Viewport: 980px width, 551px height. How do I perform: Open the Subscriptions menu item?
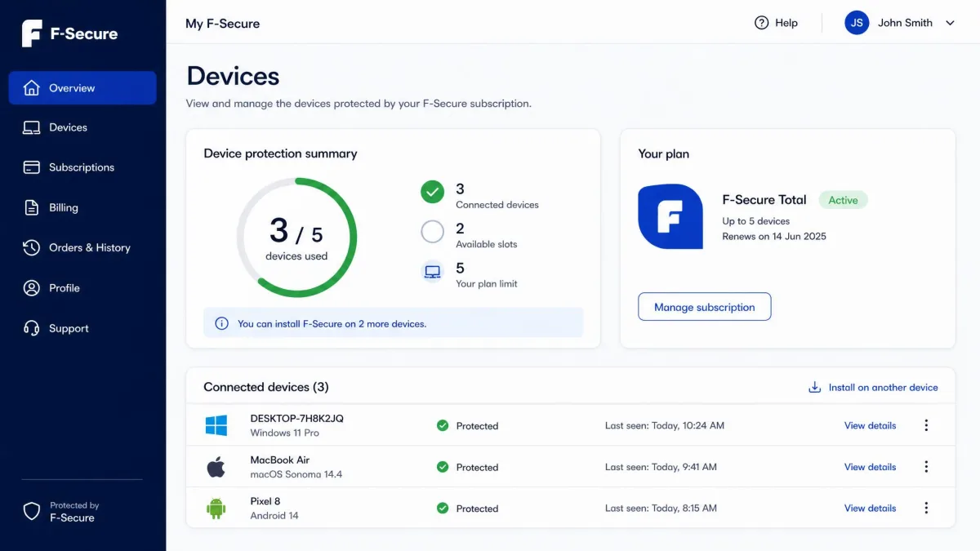click(x=82, y=167)
